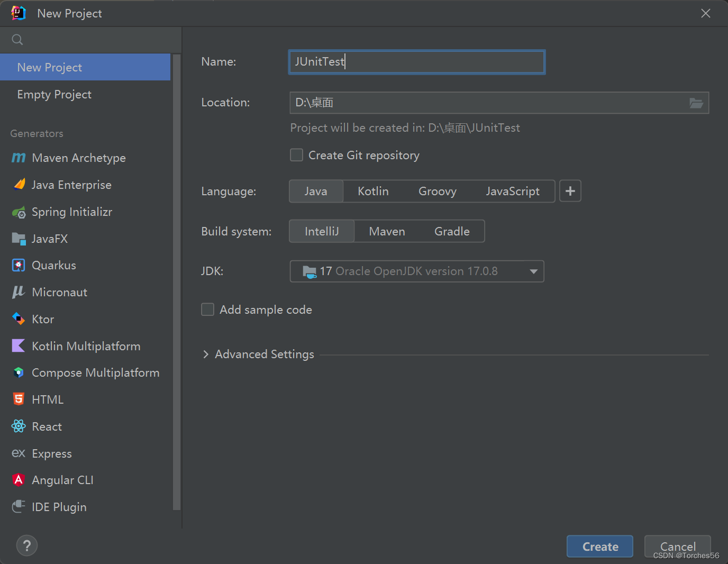Viewport: 728px width, 564px height.
Task: Tick the Add sample code checkbox
Action: tap(207, 310)
